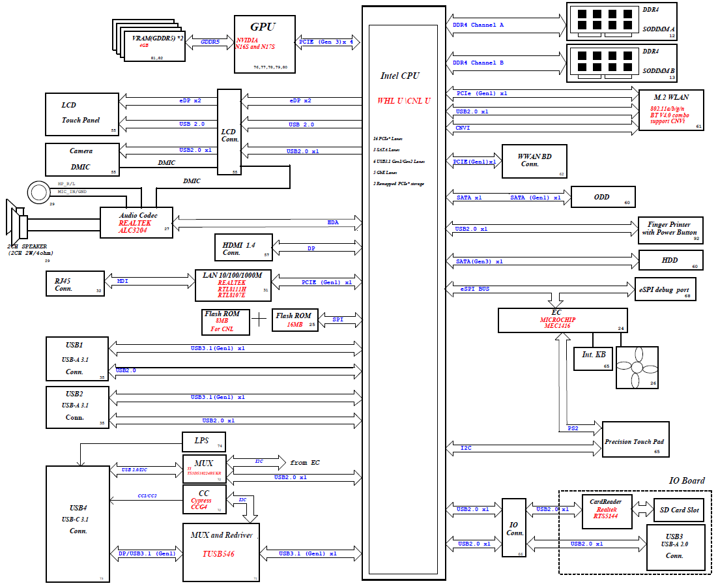Select the stacked VRAM (GDDR5) chip symbol

[150, 40]
